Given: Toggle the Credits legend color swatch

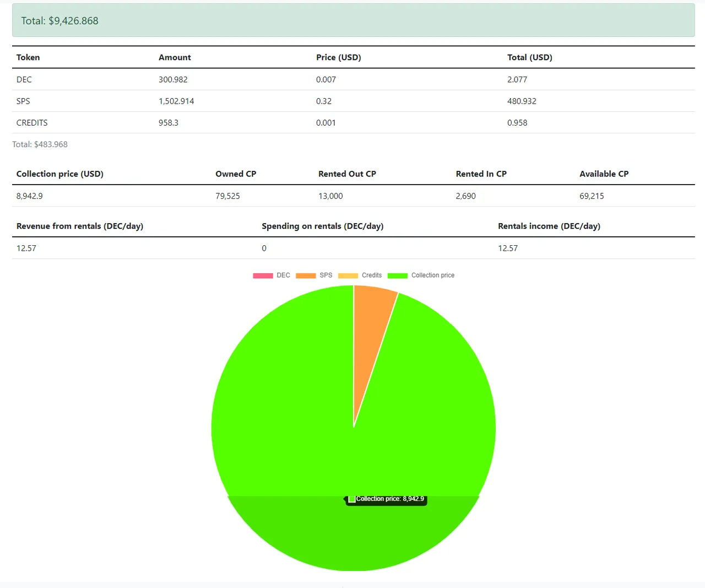Looking at the screenshot, I should (348, 276).
